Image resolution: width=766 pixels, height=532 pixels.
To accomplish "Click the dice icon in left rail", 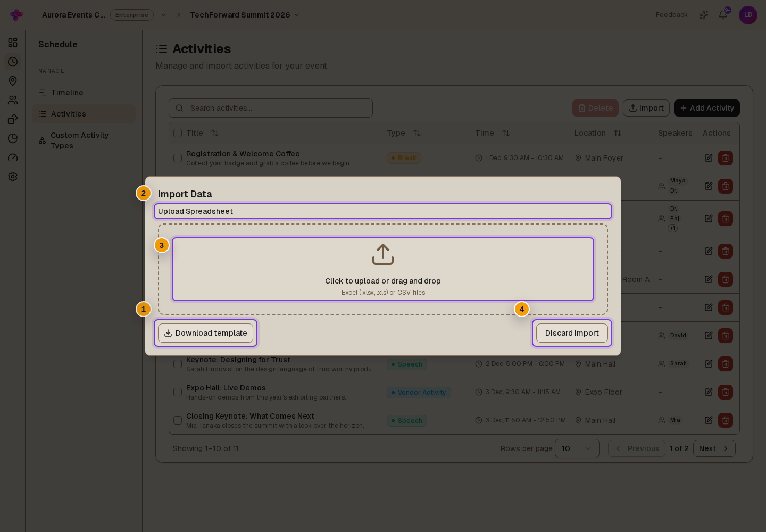I will (13, 119).
